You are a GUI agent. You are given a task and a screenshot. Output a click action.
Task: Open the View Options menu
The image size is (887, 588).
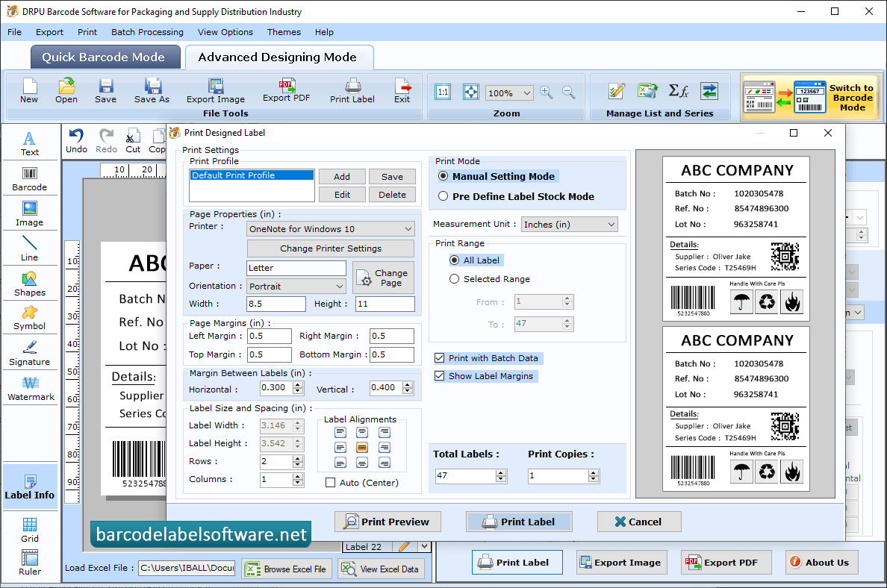pyautogui.click(x=225, y=32)
